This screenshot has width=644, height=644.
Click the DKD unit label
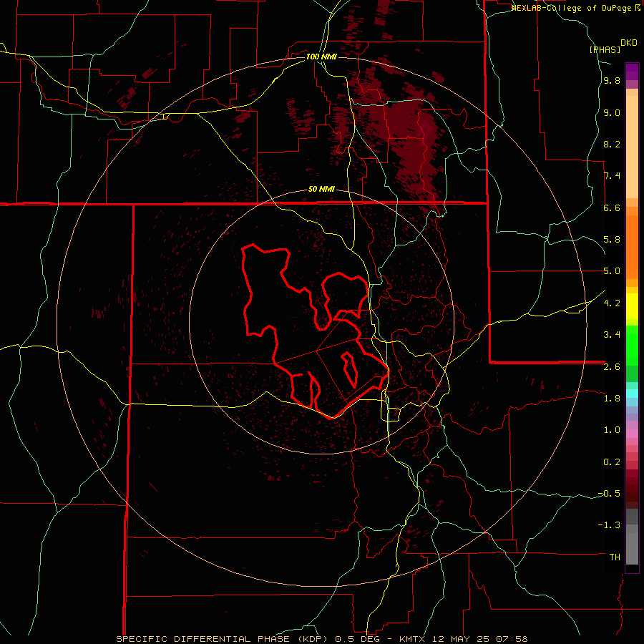pos(629,43)
